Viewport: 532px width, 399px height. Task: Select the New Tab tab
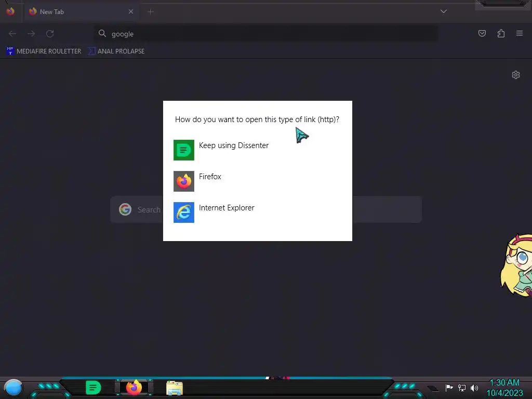coord(81,11)
